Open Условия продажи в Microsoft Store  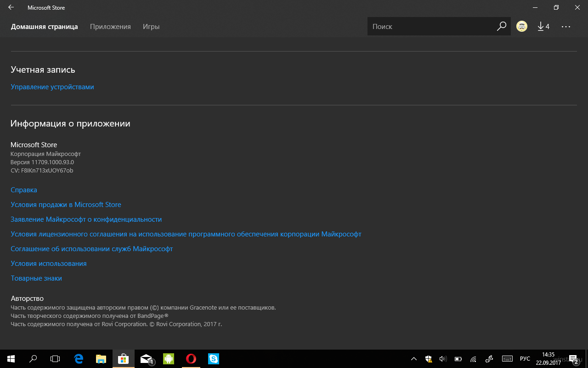point(66,205)
